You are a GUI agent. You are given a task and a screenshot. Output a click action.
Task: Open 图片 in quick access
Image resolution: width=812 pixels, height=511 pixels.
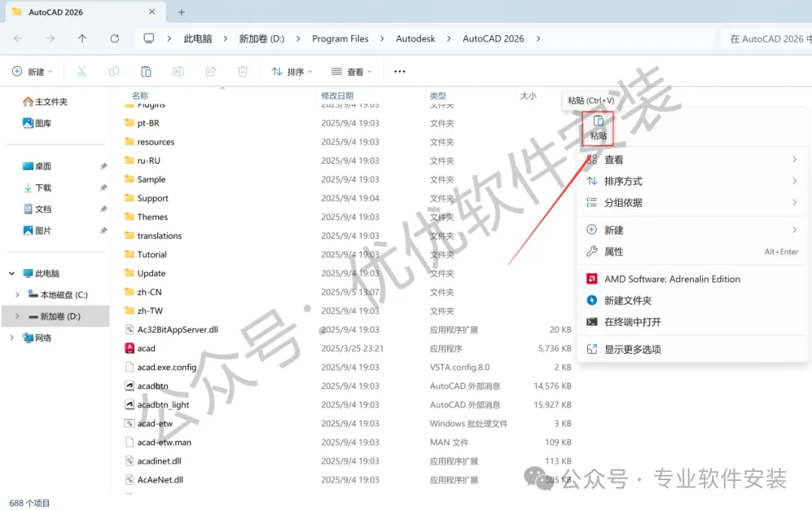coord(37,231)
